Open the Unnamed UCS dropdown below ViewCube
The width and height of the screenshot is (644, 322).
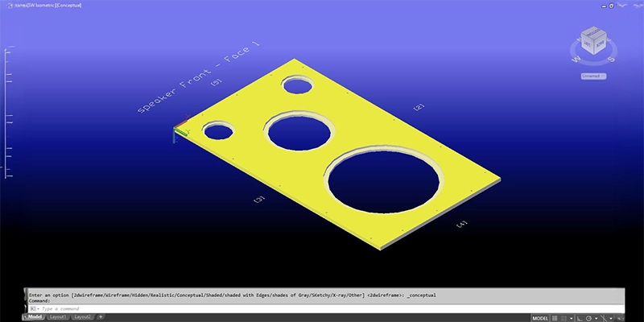tap(594, 76)
